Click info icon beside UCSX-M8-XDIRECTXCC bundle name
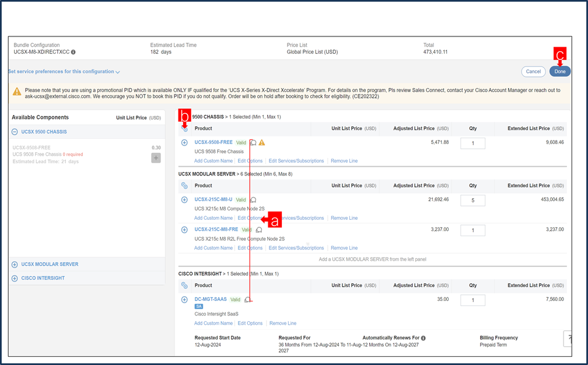Screen dimensions: 588x365 pyautogui.click(x=73, y=52)
